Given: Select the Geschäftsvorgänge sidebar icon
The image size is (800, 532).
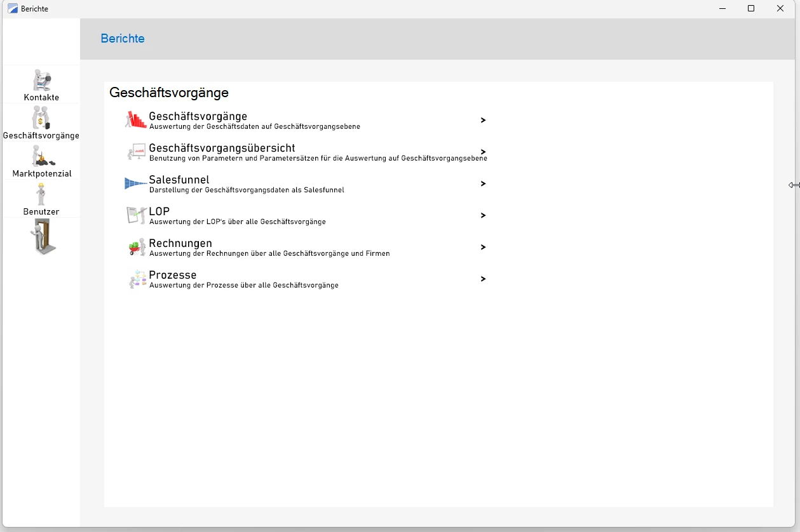Looking at the screenshot, I should click(x=41, y=118).
